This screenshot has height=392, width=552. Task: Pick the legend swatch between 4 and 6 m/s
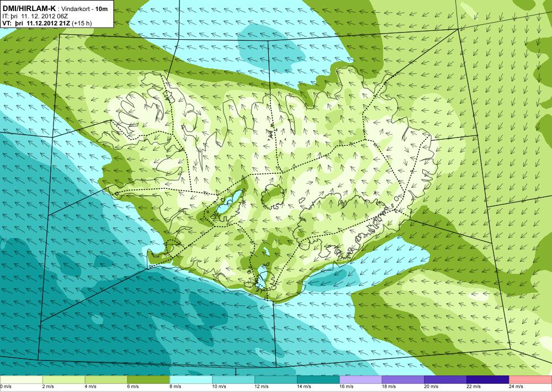pyautogui.click(x=106, y=379)
